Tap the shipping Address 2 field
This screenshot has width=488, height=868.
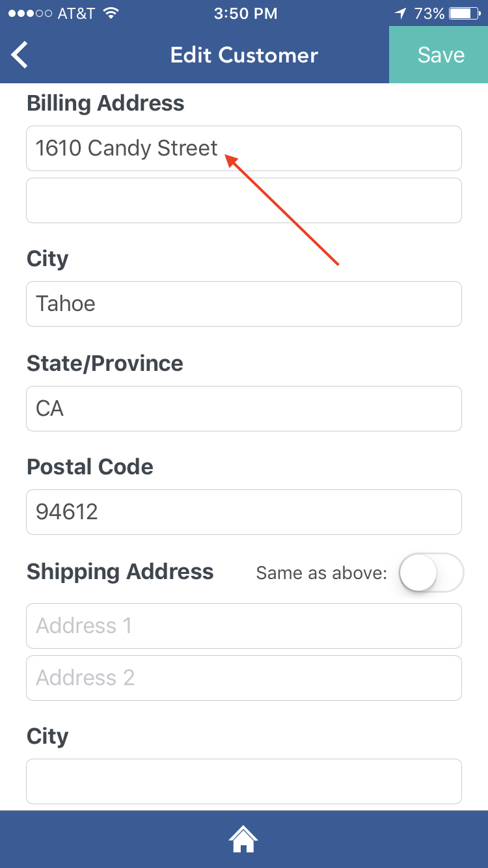click(x=243, y=678)
